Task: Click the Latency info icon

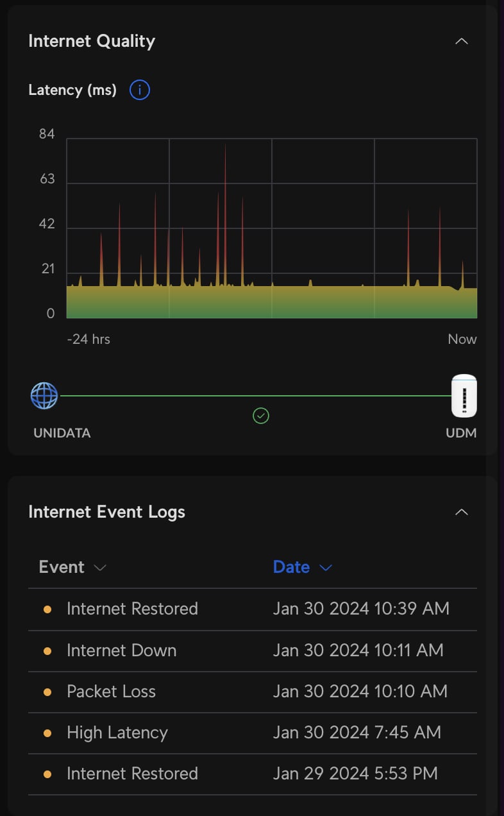Action: (x=139, y=90)
